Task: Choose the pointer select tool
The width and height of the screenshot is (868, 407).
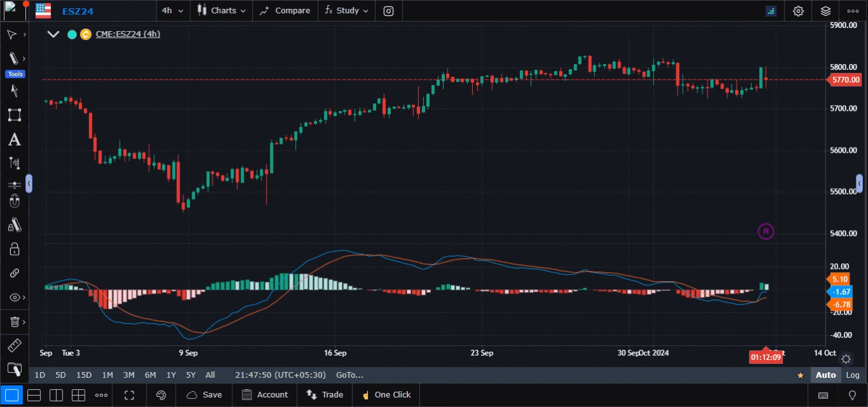Action: 14,91
